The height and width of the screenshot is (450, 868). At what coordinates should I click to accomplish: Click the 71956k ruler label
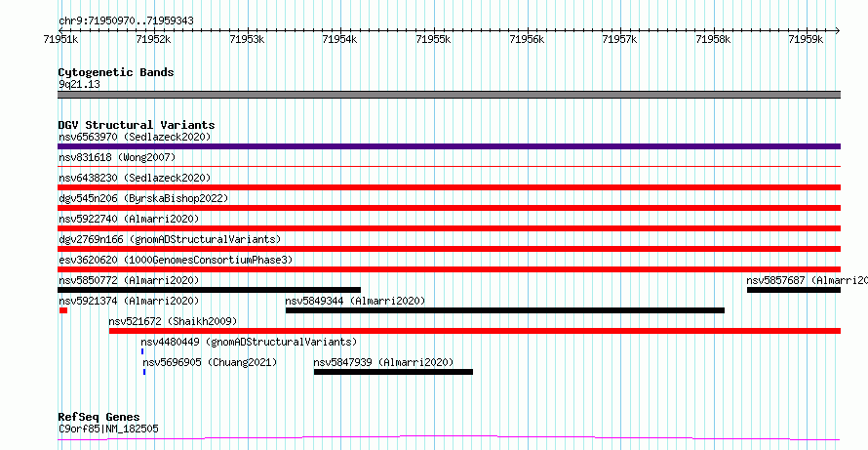[527, 39]
